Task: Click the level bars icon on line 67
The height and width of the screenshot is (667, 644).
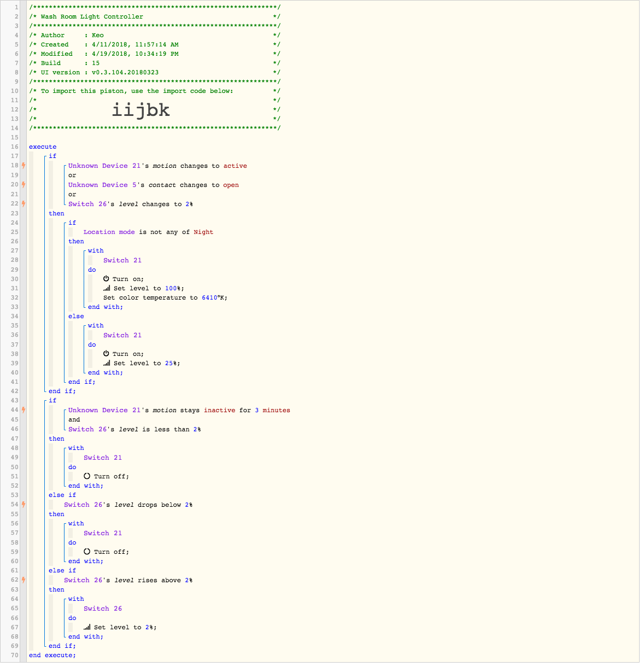Action: pos(87,627)
